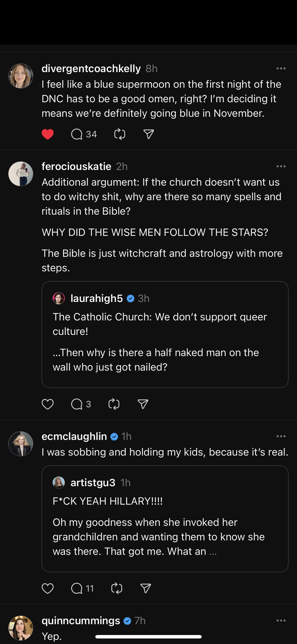This screenshot has width=297, height=644.
Task: Repost ferociouskatie's witchcraft post
Action: pos(114,404)
